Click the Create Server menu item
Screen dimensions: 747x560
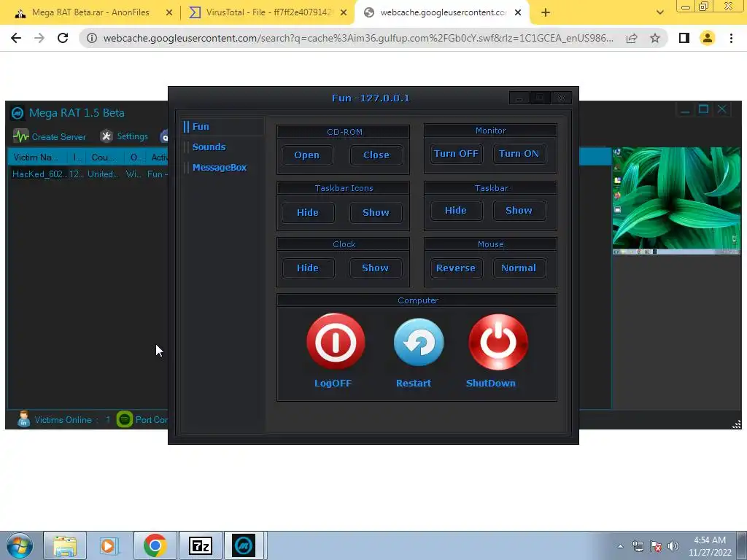tap(50, 136)
